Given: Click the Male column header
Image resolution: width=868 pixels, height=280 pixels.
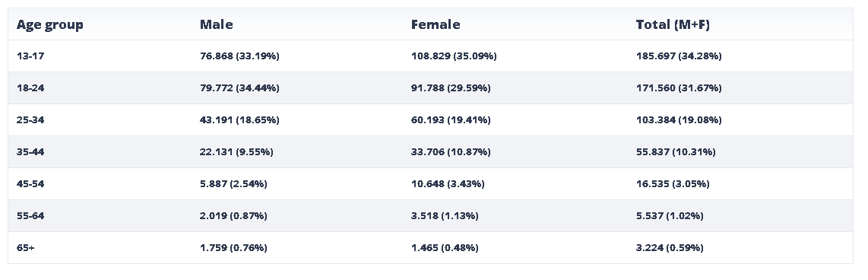Looking at the screenshot, I should click(217, 24).
